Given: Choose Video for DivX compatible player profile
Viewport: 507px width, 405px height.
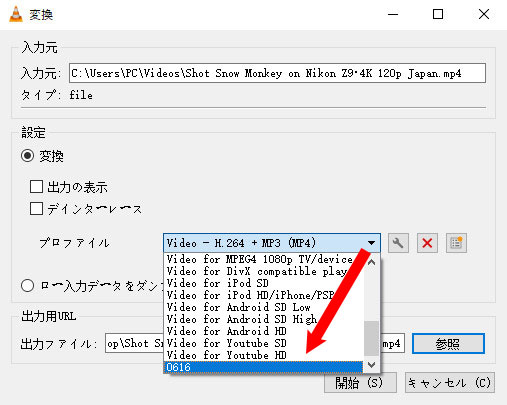Looking at the screenshot, I should [263, 271].
